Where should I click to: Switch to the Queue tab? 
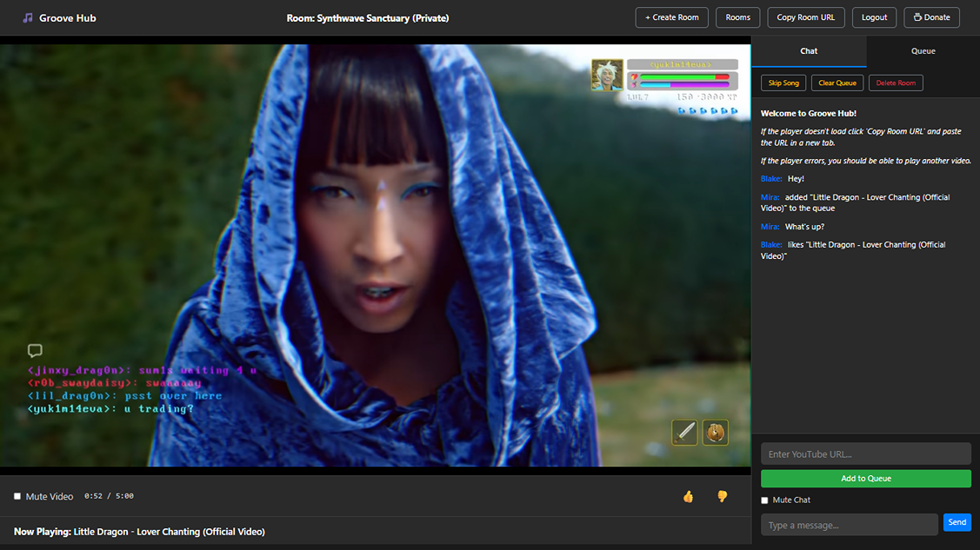[x=923, y=51]
